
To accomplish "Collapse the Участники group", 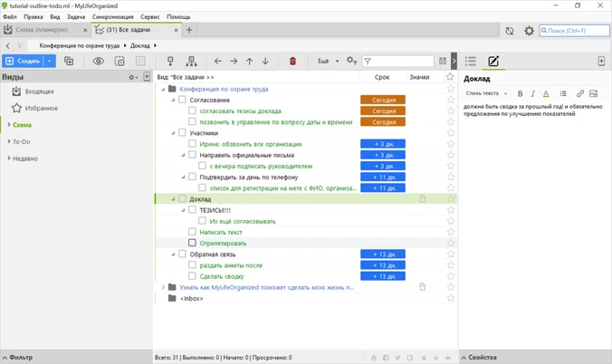I will tap(173, 133).
